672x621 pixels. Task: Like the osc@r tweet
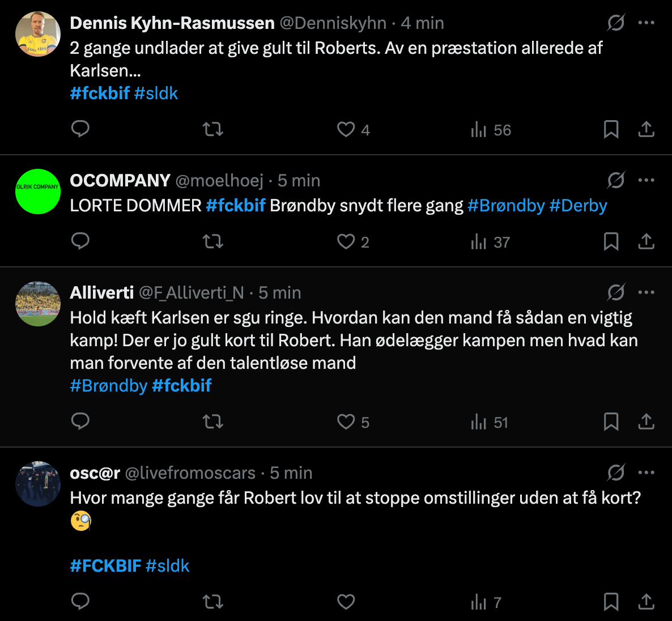coord(346,602)
